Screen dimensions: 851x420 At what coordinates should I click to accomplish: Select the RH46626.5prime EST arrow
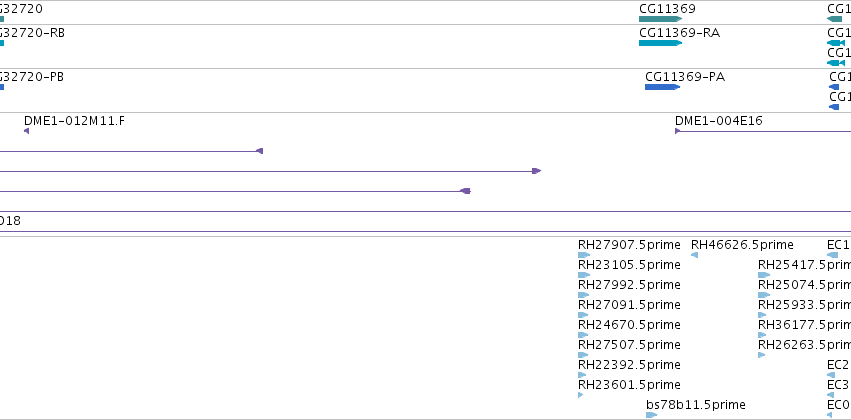(695, 255)
